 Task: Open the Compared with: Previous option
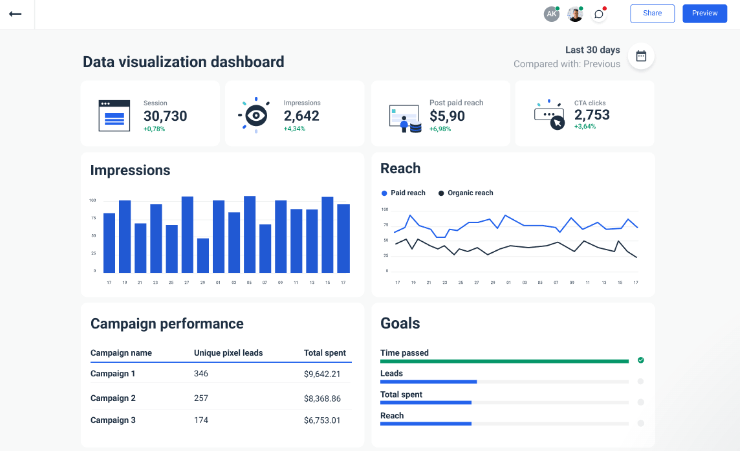566,64
